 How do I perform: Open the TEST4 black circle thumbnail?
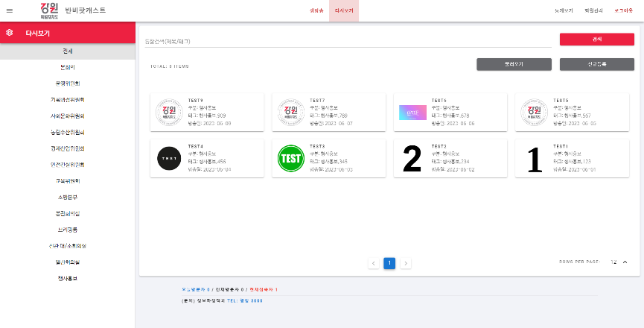coord(168,158)
